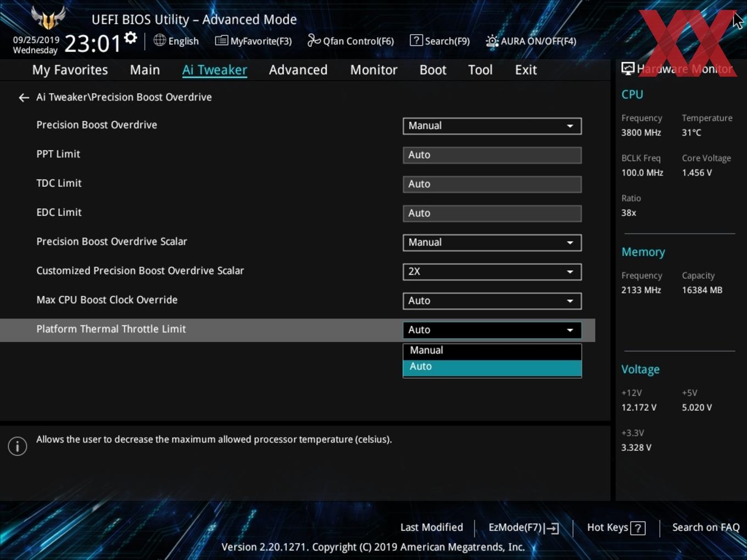Go to the Boot tab
Screen dimensions: 747x560
click(x=433, y=70)
